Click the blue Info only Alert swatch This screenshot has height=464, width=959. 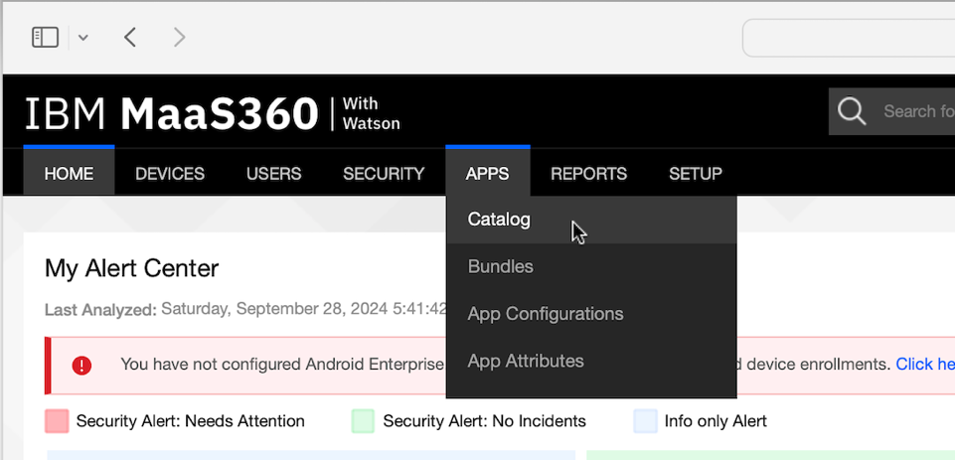(645, 421)
